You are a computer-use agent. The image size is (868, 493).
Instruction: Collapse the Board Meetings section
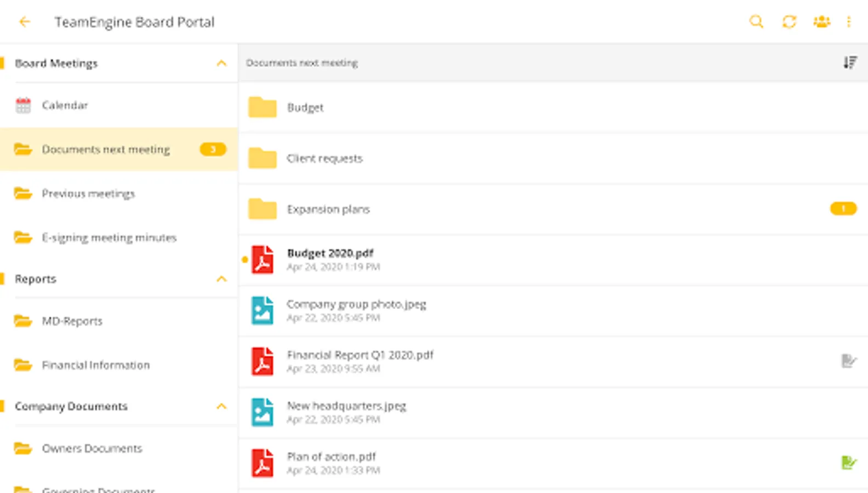tap(221, 64)
